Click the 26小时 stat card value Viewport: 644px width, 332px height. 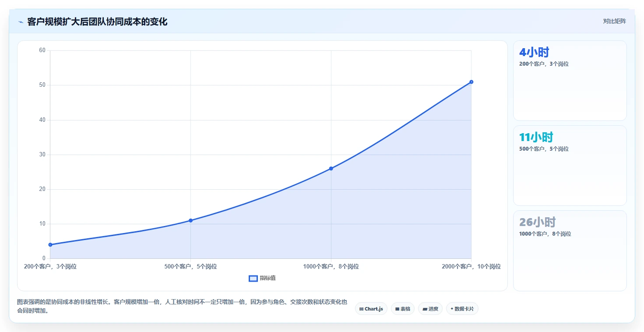tap(537, 222)
